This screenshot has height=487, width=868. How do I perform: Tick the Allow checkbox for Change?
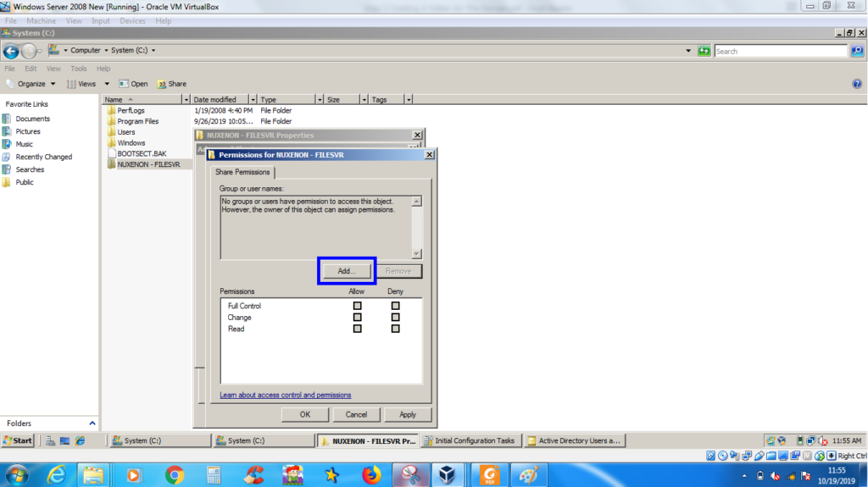pyautogui.click(x=357, y=317)
